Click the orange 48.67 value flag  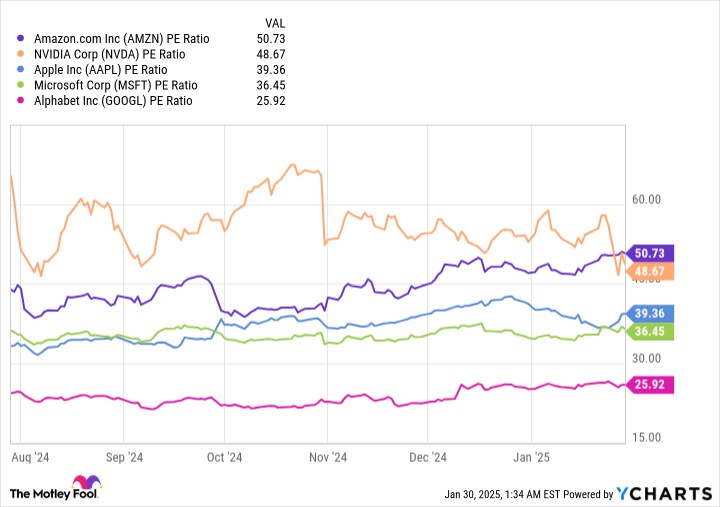[649, 271]
